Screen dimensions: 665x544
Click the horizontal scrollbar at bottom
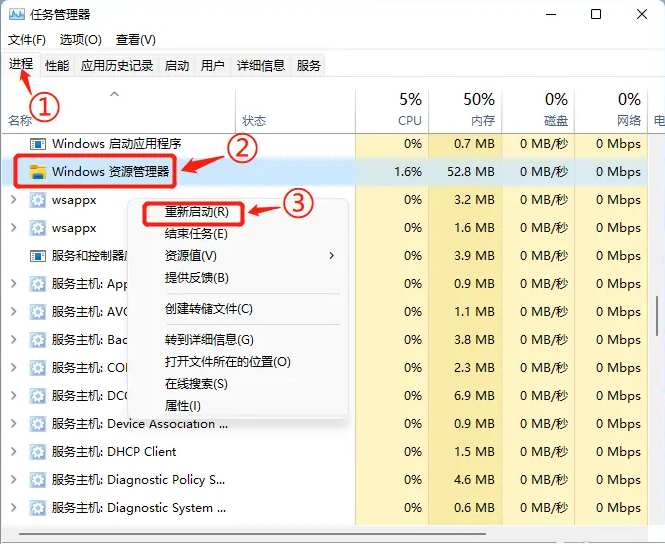(252, 533)
